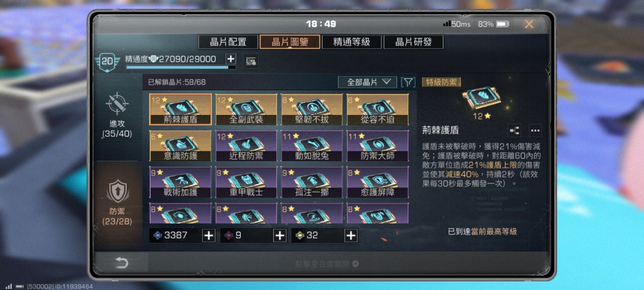This screenshot has height=290, width=644.
Task: Open the 晶片研發 tab
Action: click(414, 42)
